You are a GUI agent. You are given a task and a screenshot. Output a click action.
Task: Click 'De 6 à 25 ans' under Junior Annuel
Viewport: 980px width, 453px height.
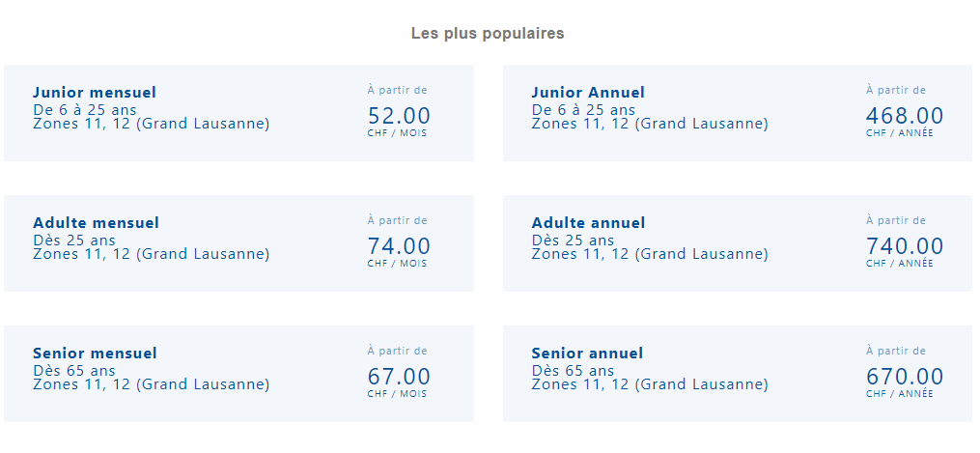tap(583, 110)
